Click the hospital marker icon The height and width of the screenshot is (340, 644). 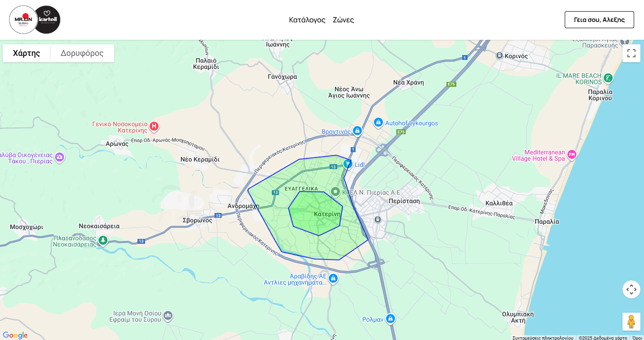tap(154, 126)
